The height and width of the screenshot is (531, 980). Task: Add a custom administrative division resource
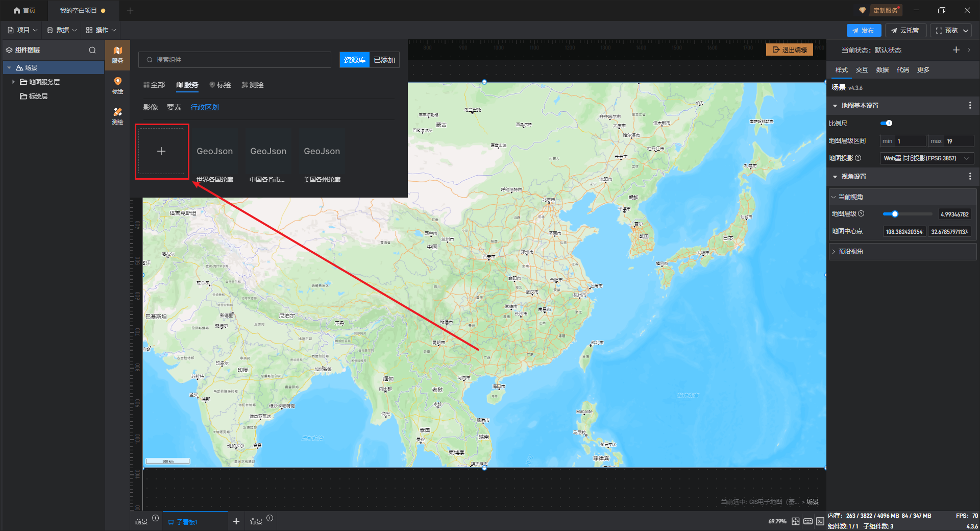[x=161, y=151]
